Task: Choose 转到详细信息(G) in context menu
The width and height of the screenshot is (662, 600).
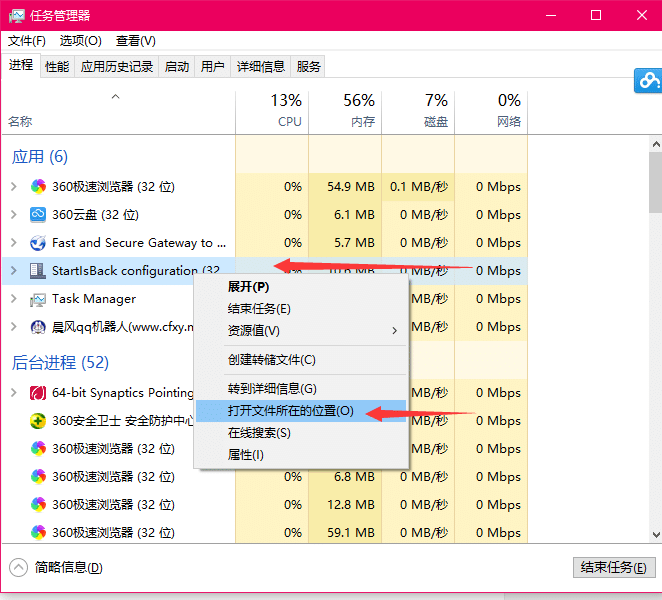Action: (301, 389)
